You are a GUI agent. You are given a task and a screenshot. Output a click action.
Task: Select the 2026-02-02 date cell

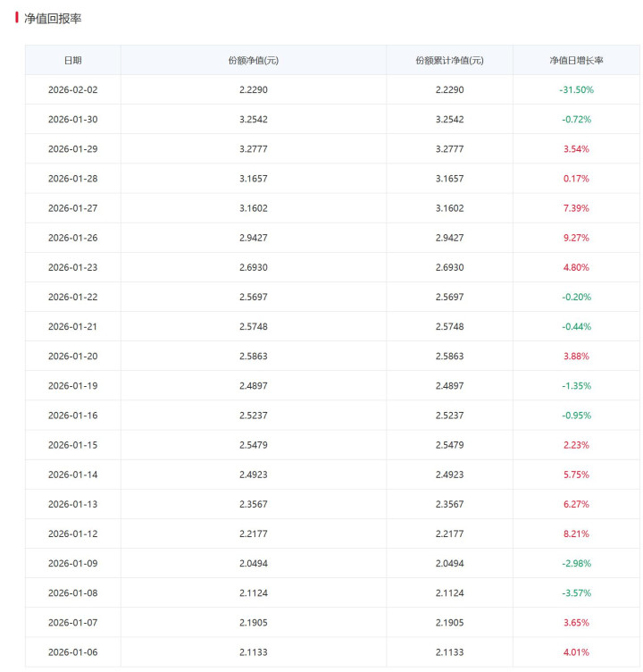pyautogui.click(x=72, y=89)
